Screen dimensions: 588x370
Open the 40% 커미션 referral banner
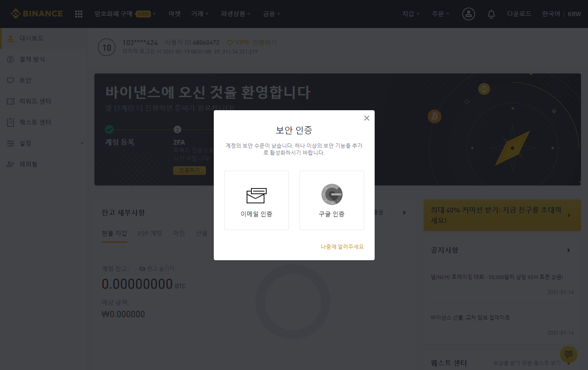pos(502,215)
